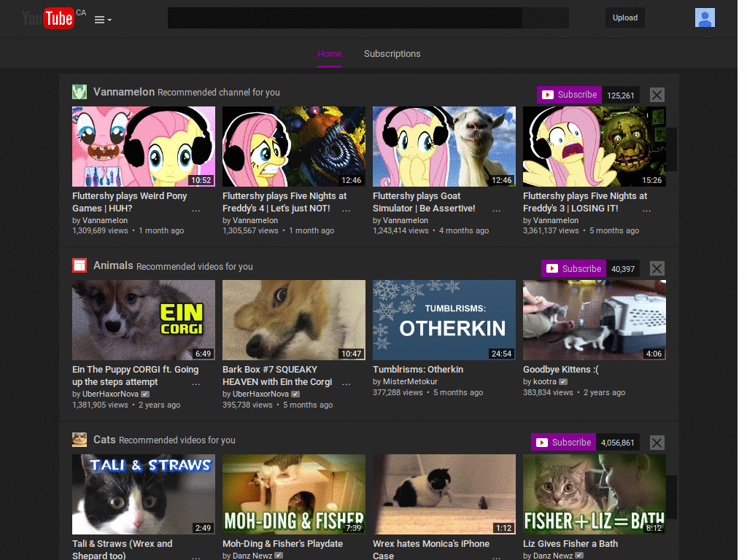This screenshot has height=560, width=747.
Task: Open more options for Ein Puppy Corgi video
Action: point(196,383)
